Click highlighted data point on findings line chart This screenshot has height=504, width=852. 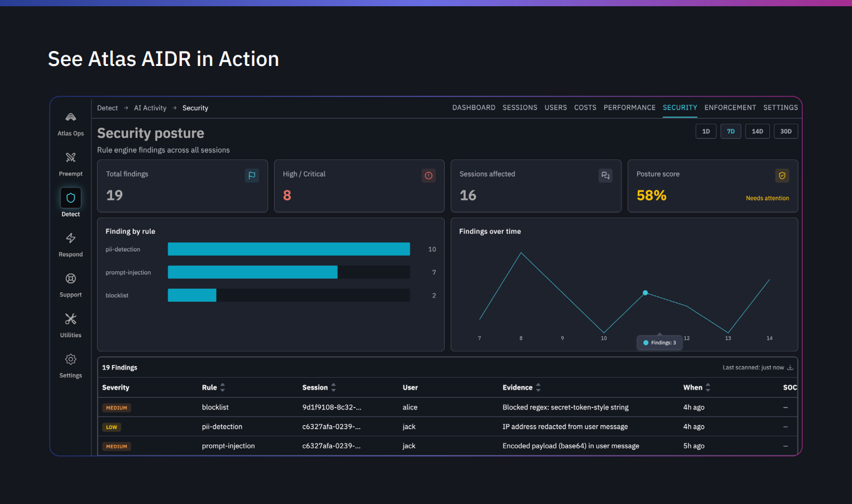(645, 292)
